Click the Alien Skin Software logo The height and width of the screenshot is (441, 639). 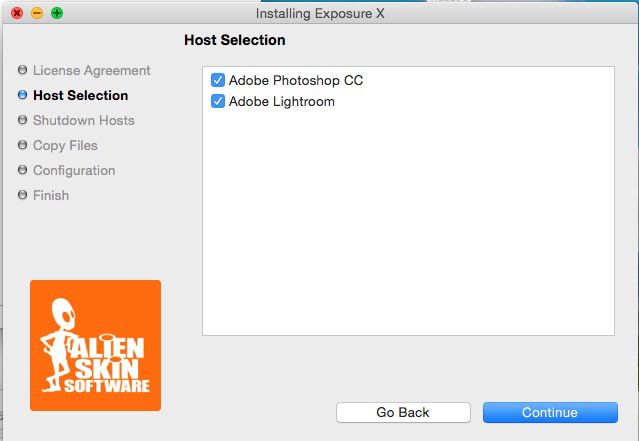point(95,345)
